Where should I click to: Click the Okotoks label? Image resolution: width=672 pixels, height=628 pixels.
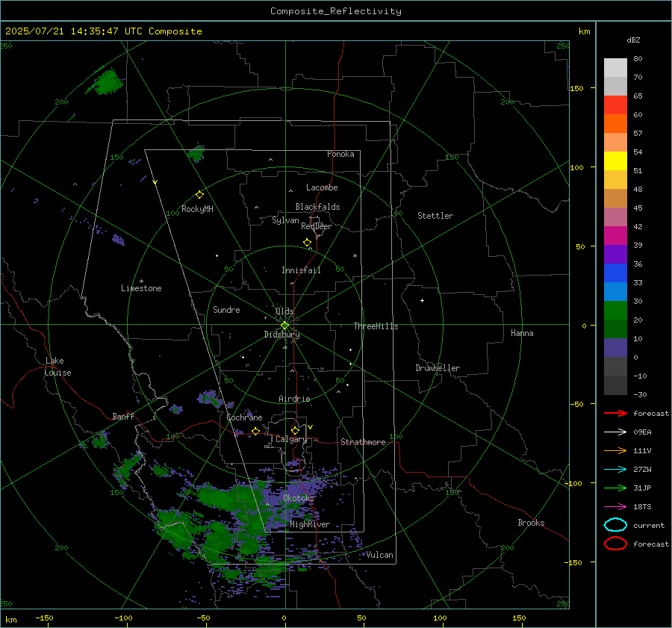[x=299, y=497]
